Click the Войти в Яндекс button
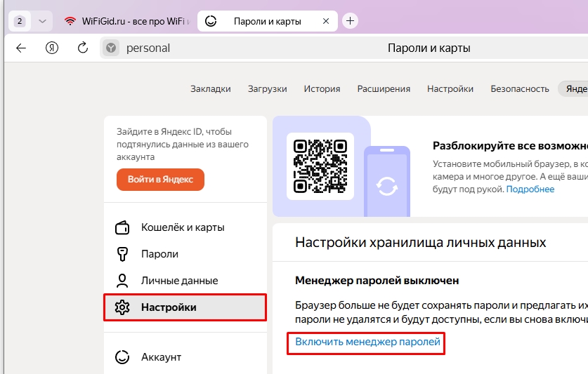This screenshot has width=588, height=374. pyautogui.click(x=160, y=180)
